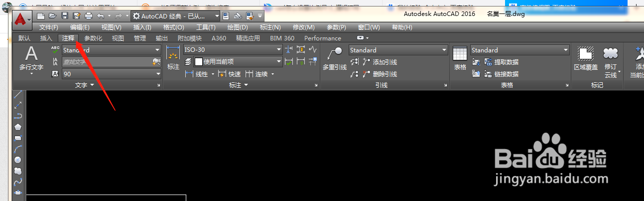Open the text height 90 dropdown
644x201 pixels.
point(112,74)
